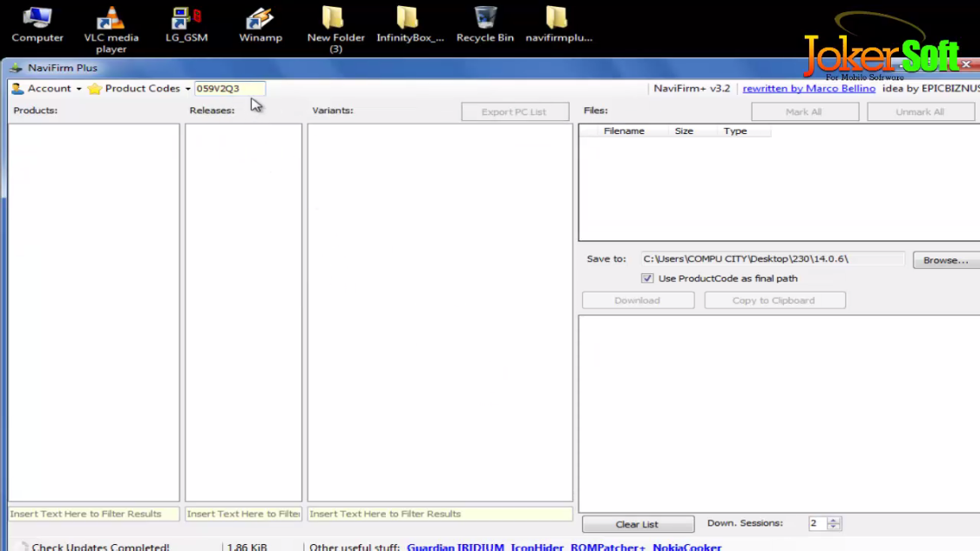Open the InfinityBox folder icon
The width and height of the screenshot is (980, 551).
410,24
